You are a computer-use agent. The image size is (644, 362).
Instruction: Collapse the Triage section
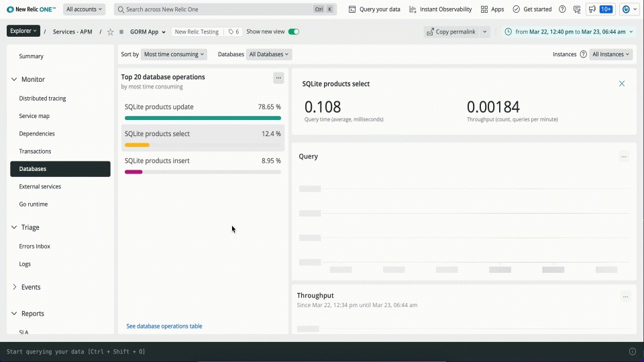[14, 227]
